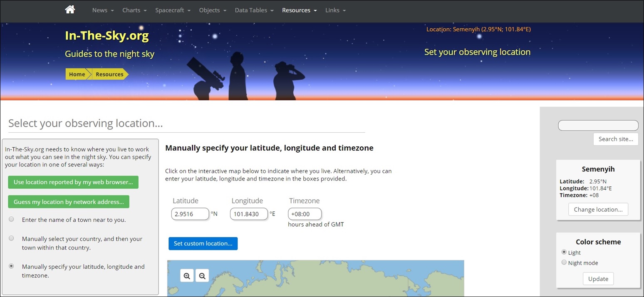Viewport: 644px width, 297px height.
Task: Click the 'hours ahead of GMT' label
Action: pos(316,224)
